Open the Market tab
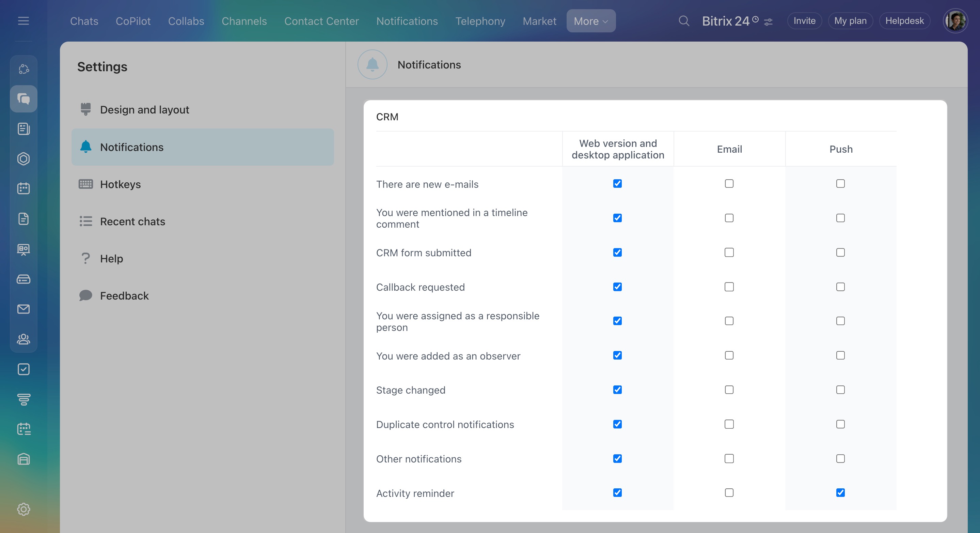The width and height of the screenshot is (980, 533). [539, 21]
